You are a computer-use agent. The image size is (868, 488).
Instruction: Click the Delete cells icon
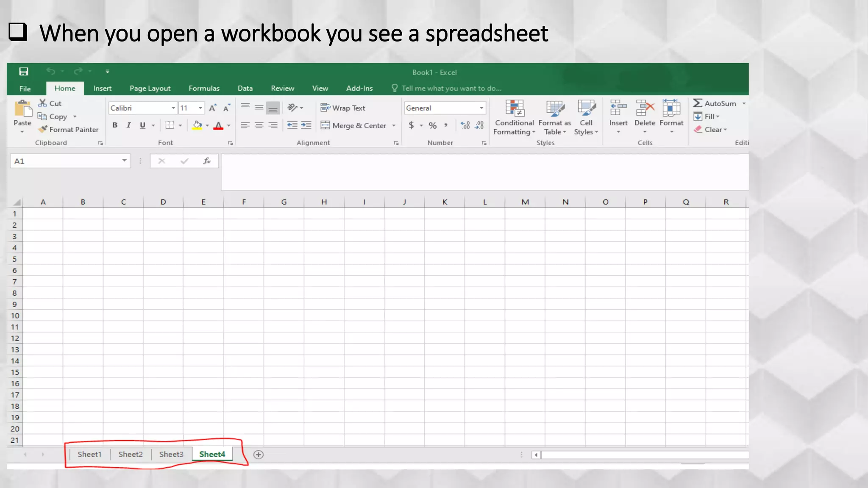pos(645,108)
